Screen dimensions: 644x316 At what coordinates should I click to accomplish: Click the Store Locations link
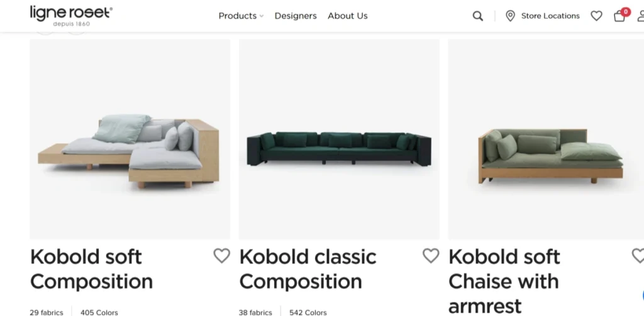point(550,16)
